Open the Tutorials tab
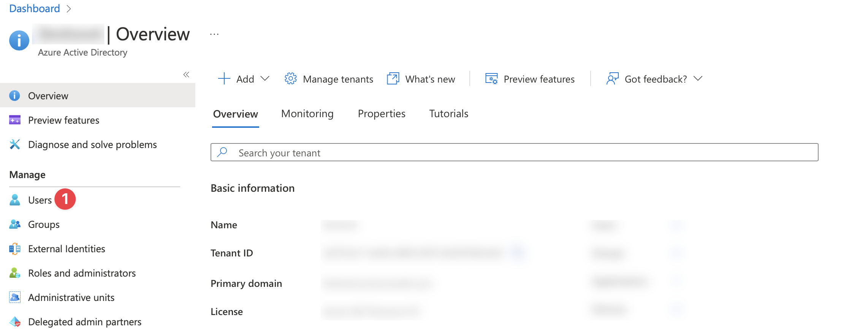The height and width of the screenshot is (331, 868). pyautogui.click(x=448, y=114)
